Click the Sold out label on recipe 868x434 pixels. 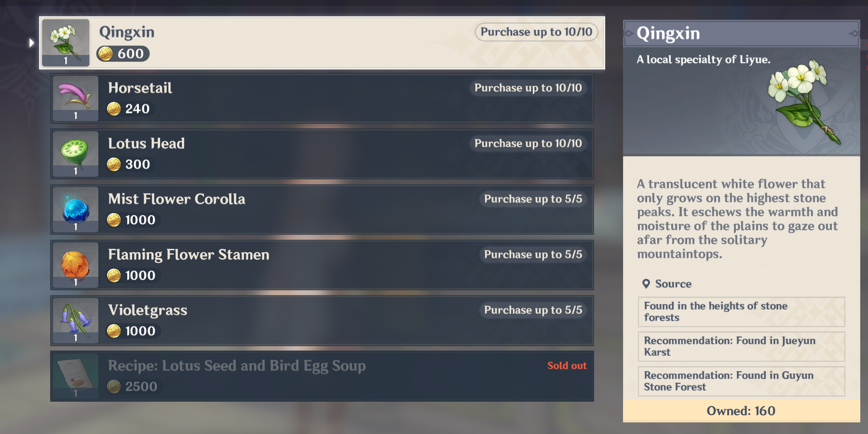(x=567, y=366)
